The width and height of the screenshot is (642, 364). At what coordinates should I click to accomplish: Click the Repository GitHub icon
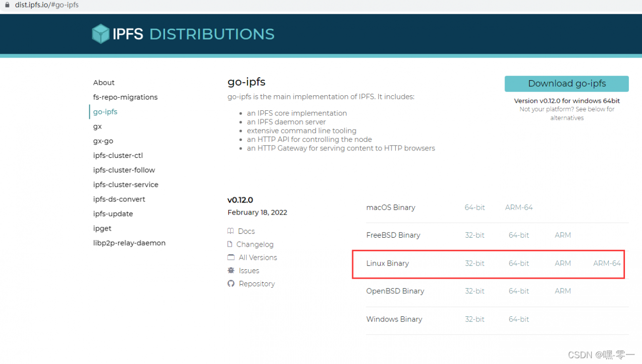click(x=231, y=283)
